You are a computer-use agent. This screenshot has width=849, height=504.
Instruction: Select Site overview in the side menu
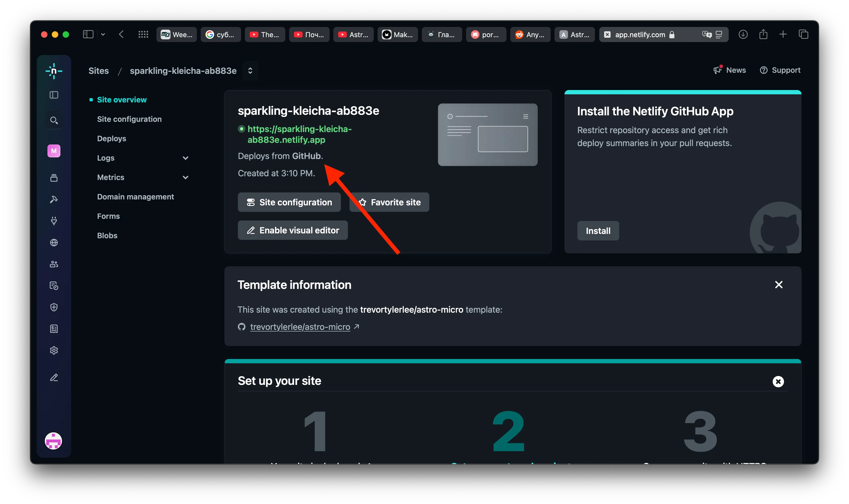(x=122, y=99)
